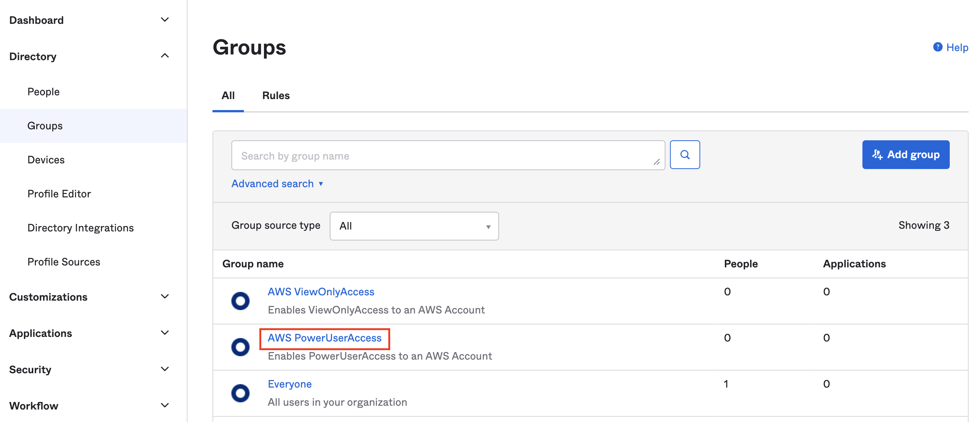
Task: Click the Applications column header
Action: [854, 264]
